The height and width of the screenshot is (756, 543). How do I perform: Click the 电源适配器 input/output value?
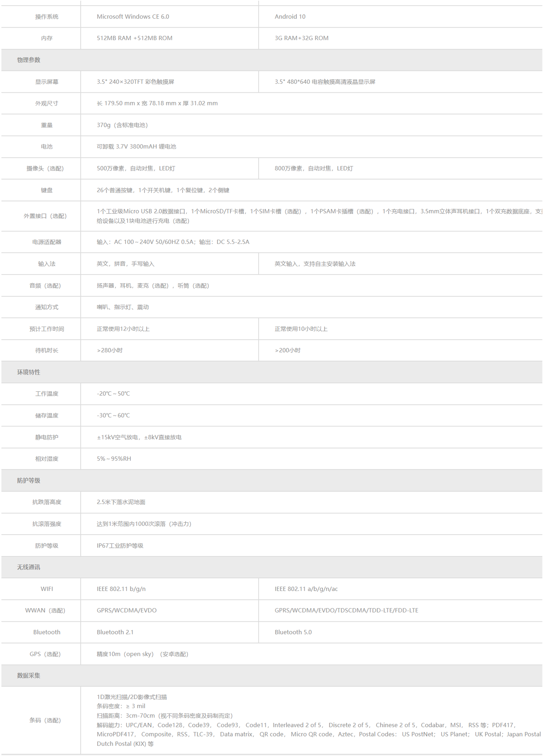click(x=173, y=242)
